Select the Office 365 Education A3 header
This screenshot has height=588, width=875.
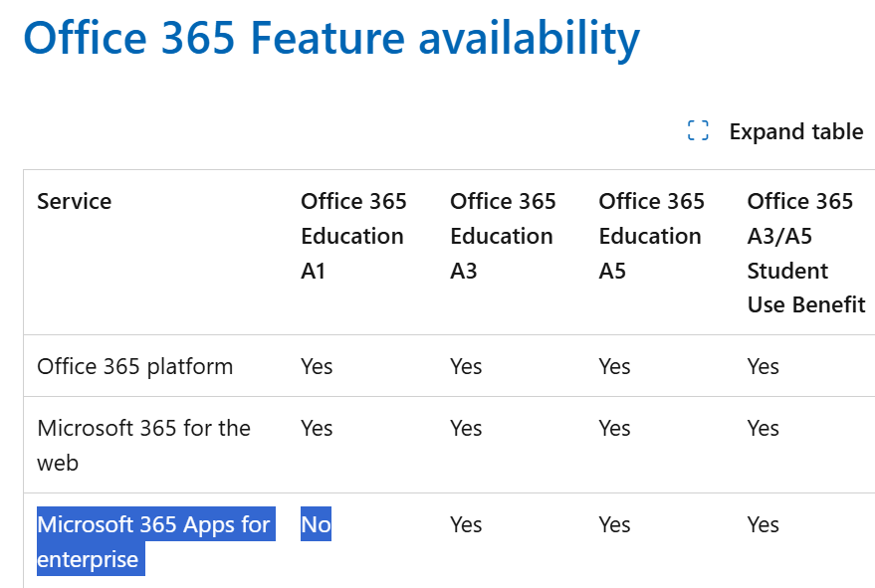click(503, 236)
